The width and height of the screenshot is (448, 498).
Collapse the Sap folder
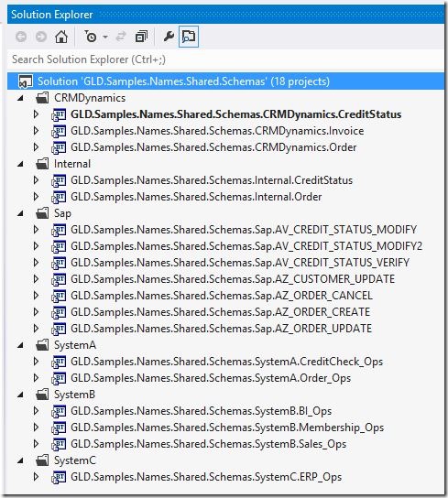[21, 213]
